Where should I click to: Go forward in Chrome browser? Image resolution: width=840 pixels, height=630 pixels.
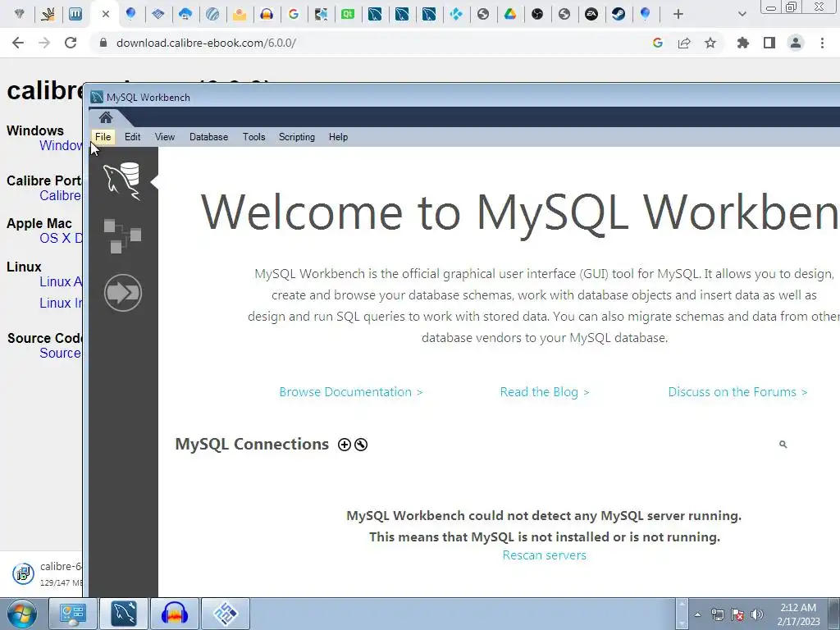[x=44, y=43]
